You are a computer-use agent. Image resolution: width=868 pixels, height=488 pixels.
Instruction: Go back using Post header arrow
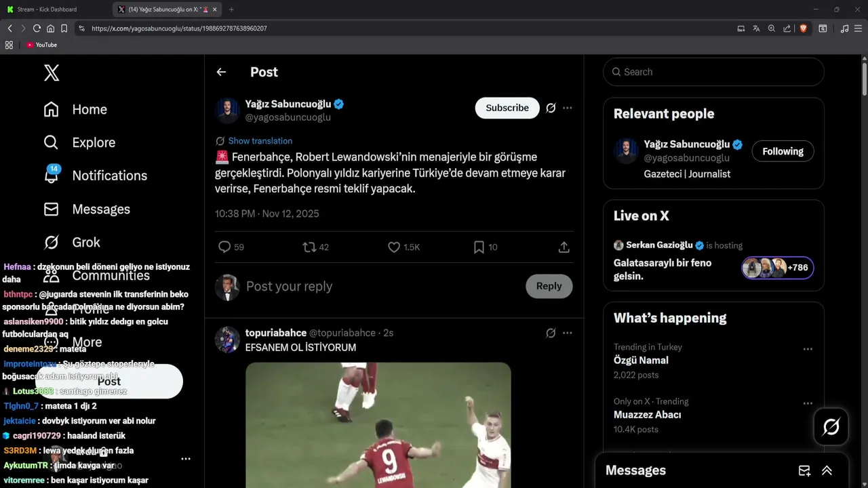tap(221, 72)
